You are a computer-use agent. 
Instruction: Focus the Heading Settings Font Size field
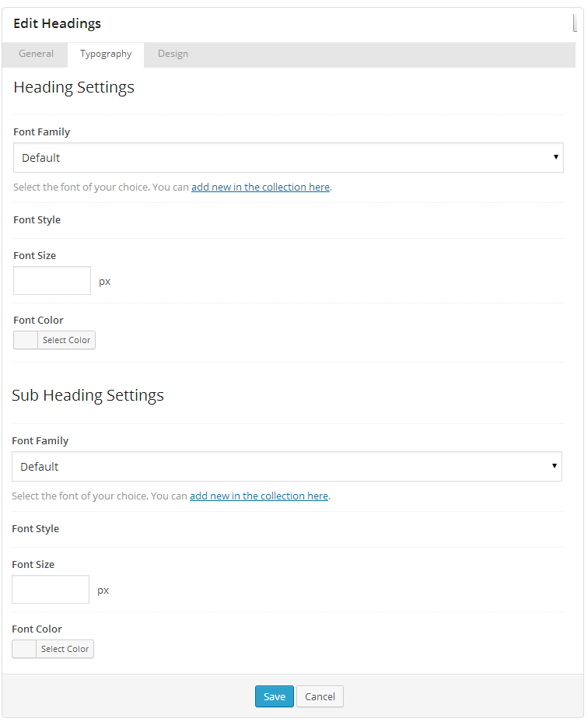[52, 281]
